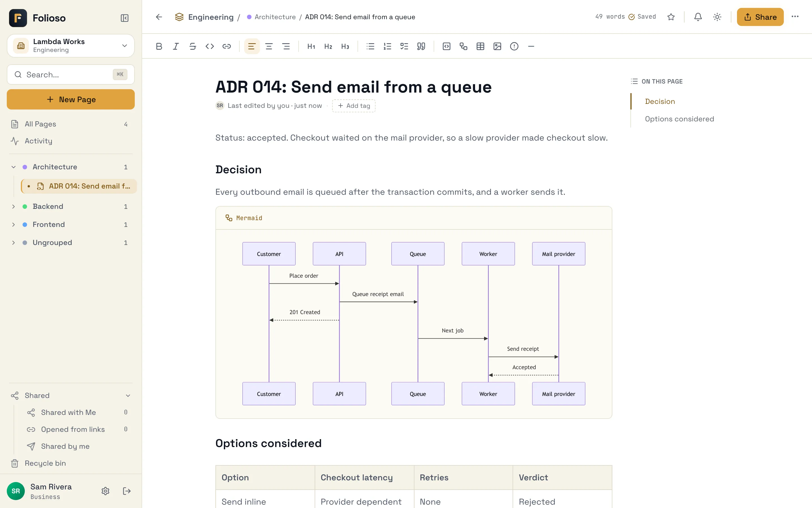Image resolution: width=812 pixels, height=508 pixels.
Task: Insert a task checklist
Action: [404, 46]
